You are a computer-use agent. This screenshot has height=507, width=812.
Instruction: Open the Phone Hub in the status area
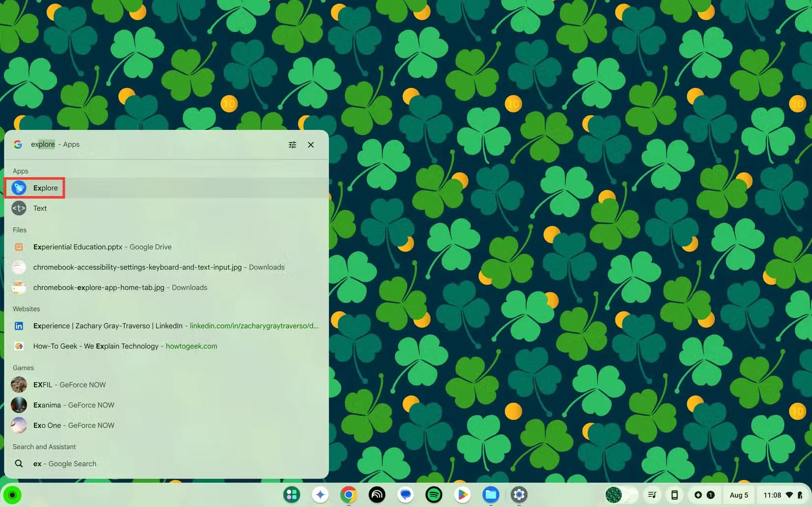pyautogui.click(x=675, y=495)
